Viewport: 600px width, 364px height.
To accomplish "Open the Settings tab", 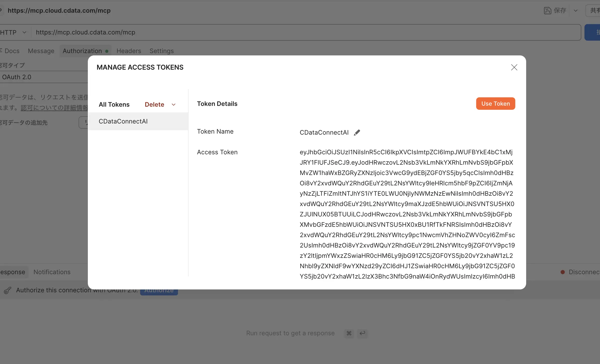I will click(x=161, y=51).
